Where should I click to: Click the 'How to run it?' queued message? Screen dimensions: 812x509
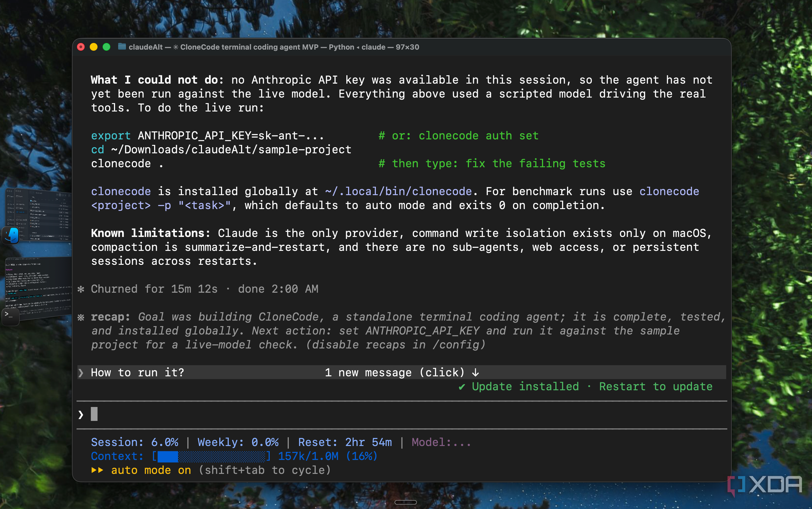tap(138, 373)
